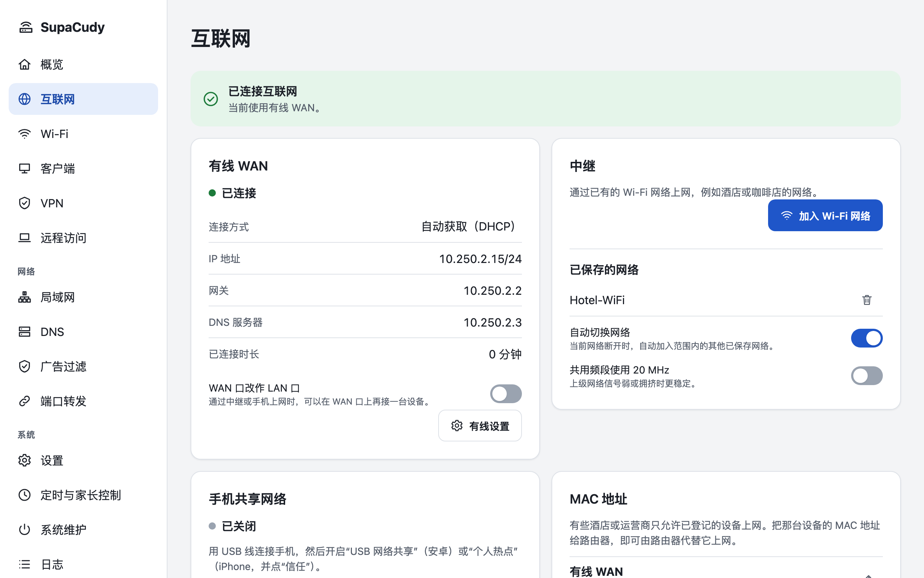Open the 概览 page
924x578 pixels.
pos(83,64)
